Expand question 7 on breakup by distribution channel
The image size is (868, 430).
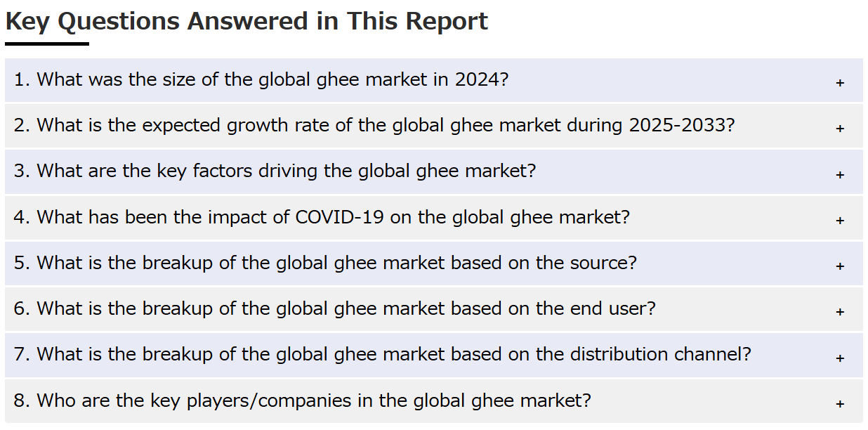pyautogui.click(x=434, y=355)
